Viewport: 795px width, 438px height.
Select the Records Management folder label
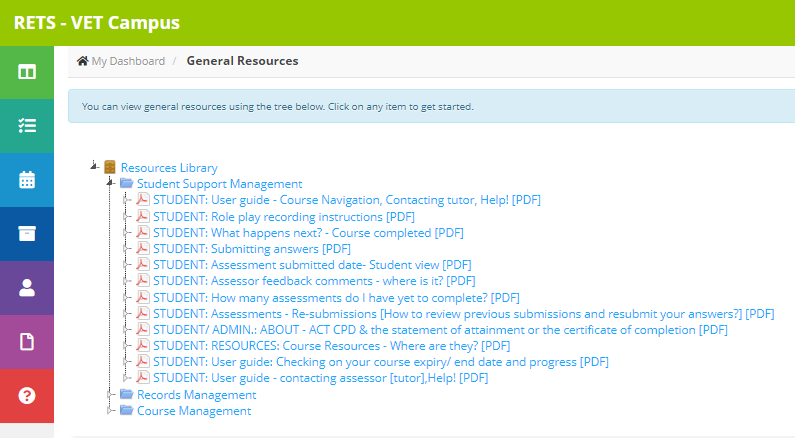click(x=197, y=395)
